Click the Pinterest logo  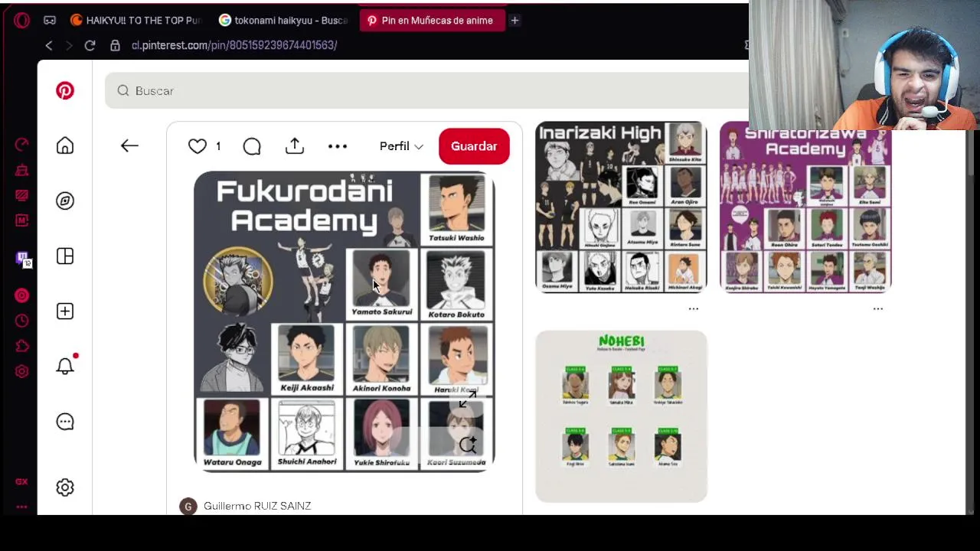[x=65, y=90]
